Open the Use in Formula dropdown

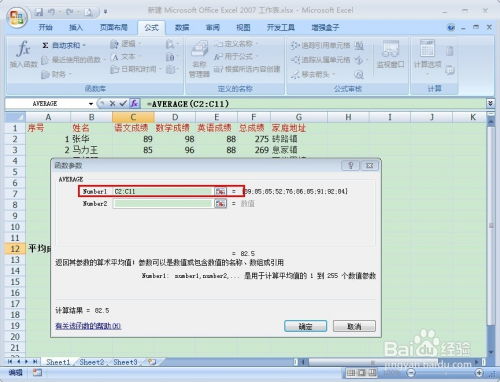235,57
